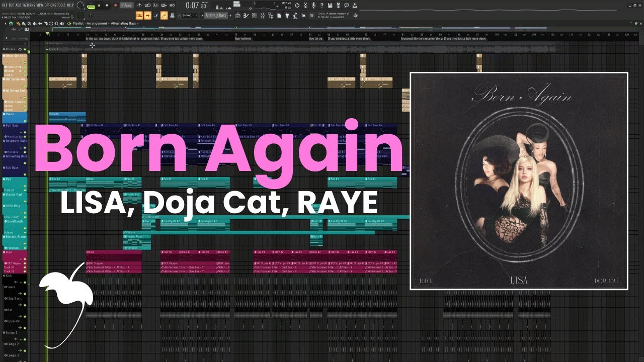Collapse the All Strings Sust group arrow
644x362 pixels.
click(21, 97)
